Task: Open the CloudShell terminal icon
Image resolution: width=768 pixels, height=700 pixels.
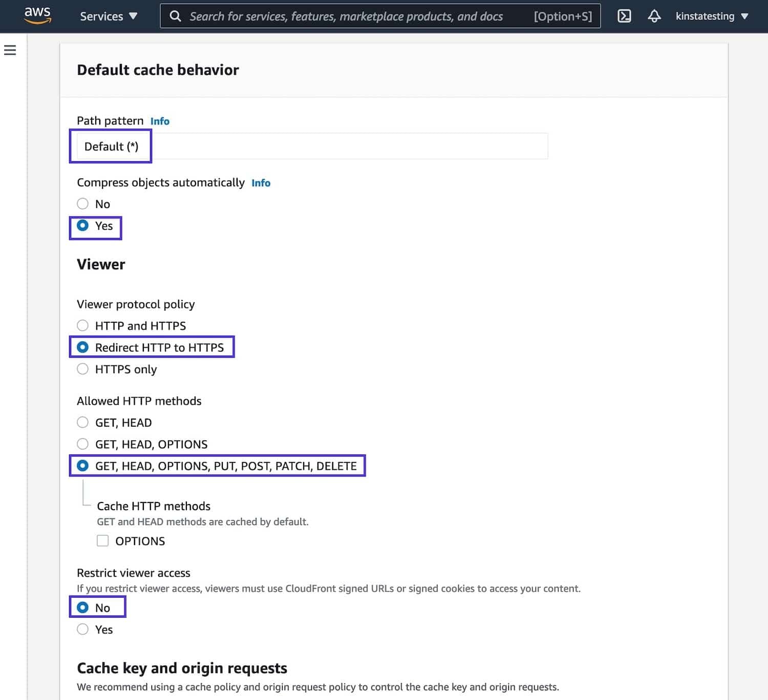Action: click(x=624, y=16)
